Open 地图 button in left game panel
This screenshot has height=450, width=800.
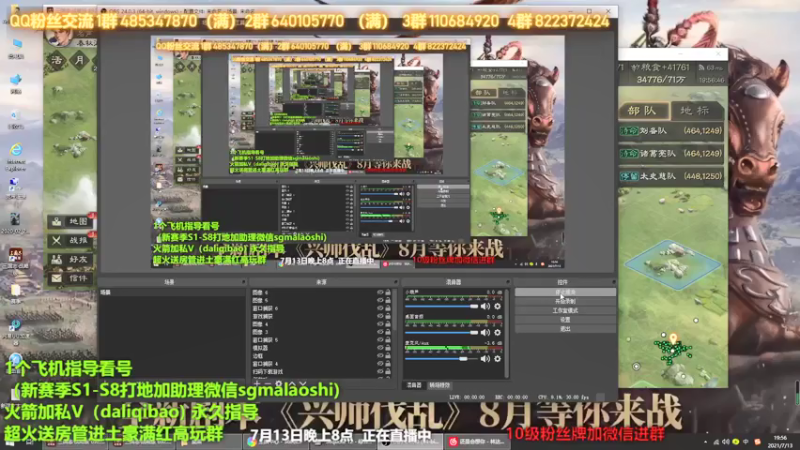tap(70, 221)
